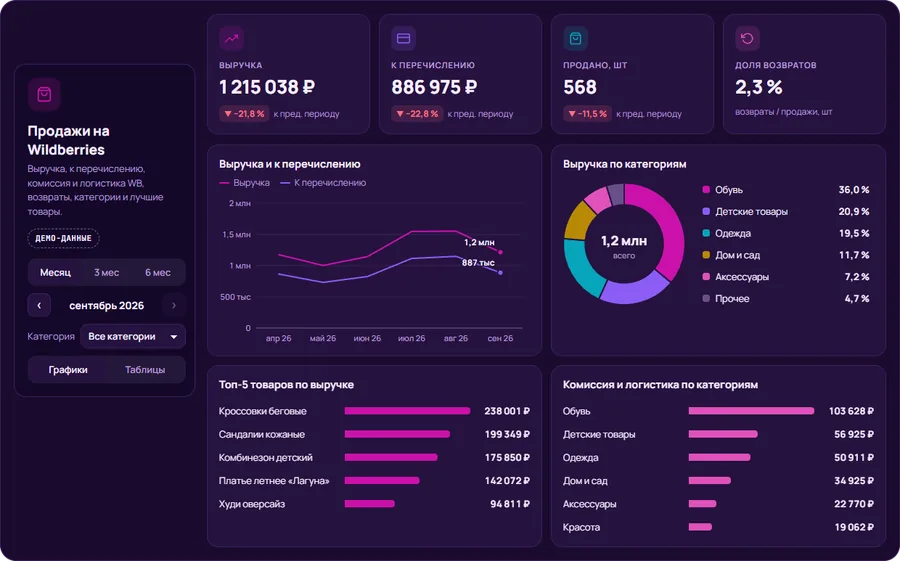Click the bag icon on Продано, шт card
This screenshot has height=561, width=900.
[575, 38]
